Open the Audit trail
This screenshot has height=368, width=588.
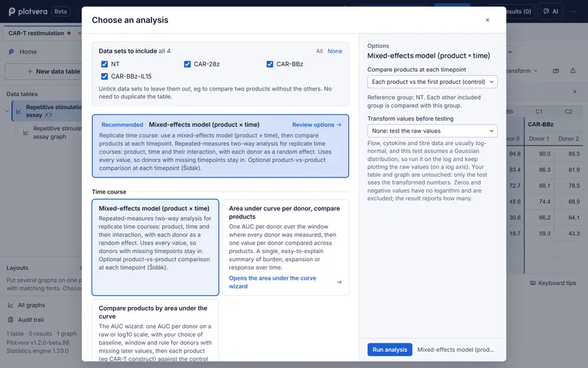(x=31, y=320)
